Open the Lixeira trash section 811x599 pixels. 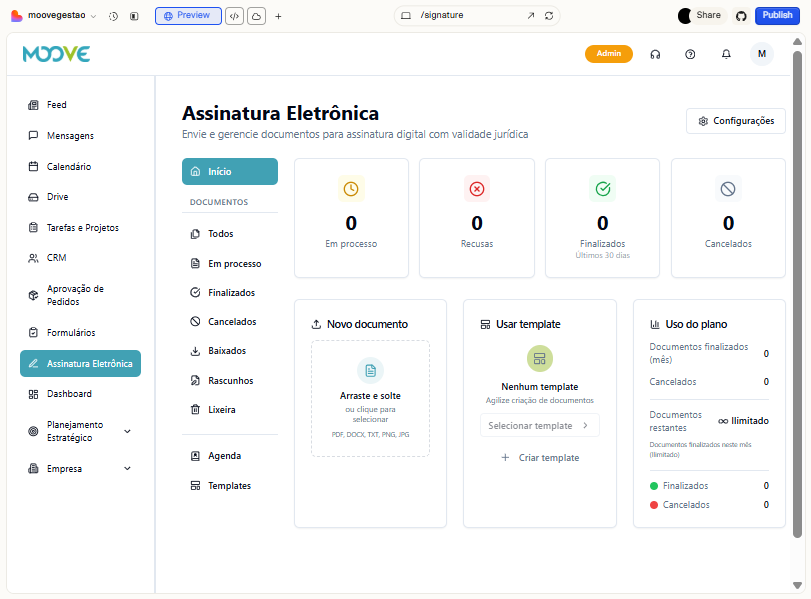point(230,410)
